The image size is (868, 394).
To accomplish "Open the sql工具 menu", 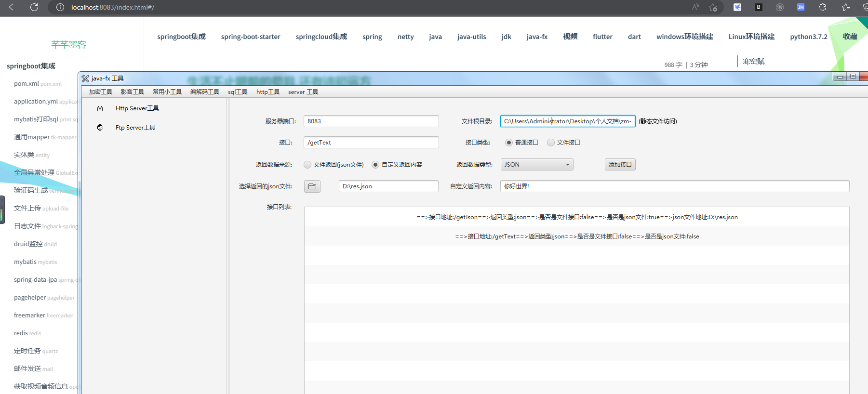I will pos(237,92).
